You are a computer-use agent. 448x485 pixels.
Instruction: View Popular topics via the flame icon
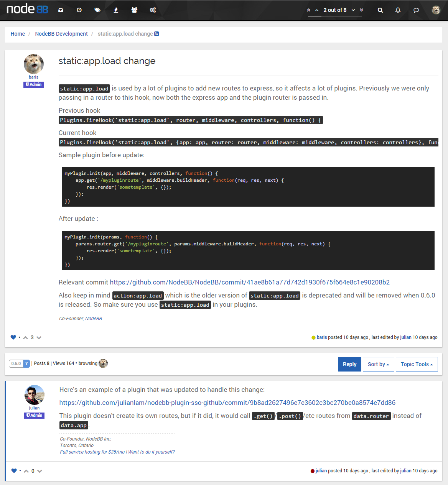(x=116, y=10)
